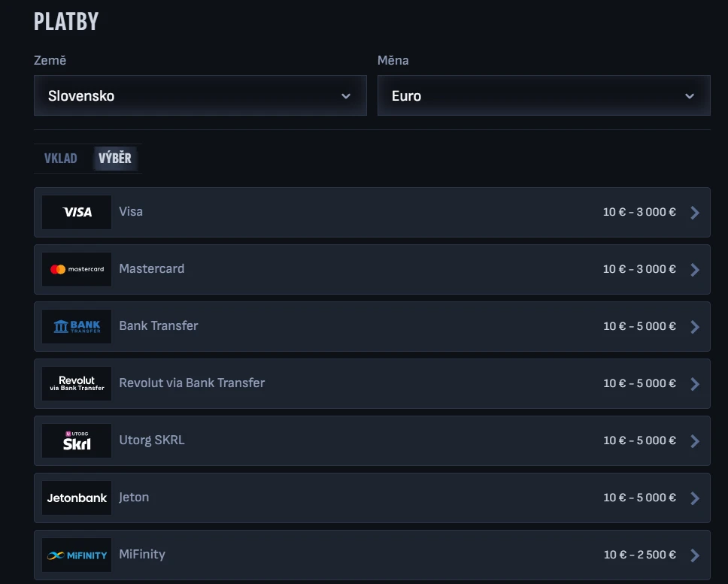Open the Jeton payment method text
This screenshot has width=728, height=584.
tap(134, 497)
